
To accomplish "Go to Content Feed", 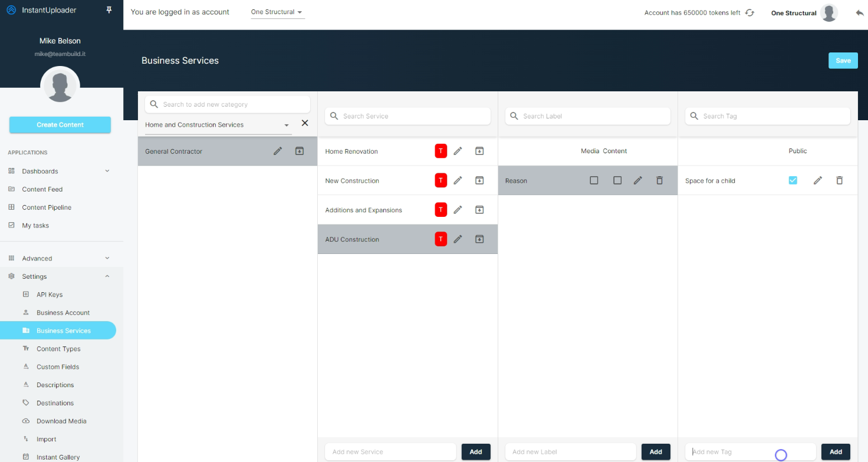I will (x=42, y=189).
